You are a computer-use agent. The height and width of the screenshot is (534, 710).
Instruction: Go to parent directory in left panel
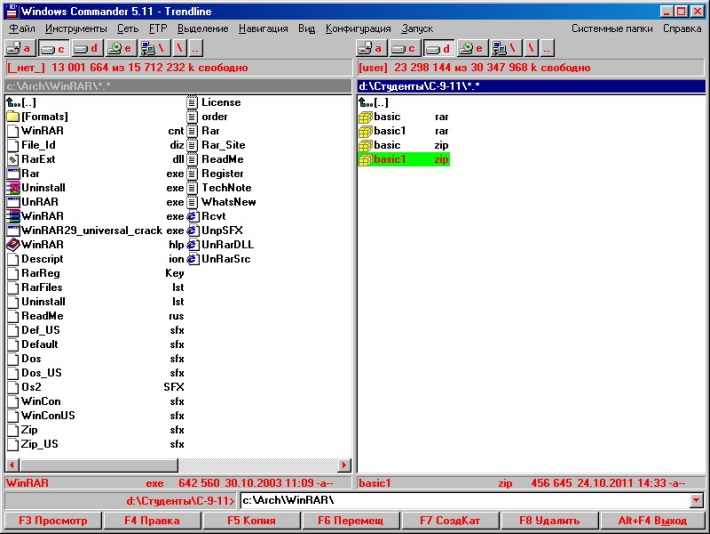click(x=196, y=48)
